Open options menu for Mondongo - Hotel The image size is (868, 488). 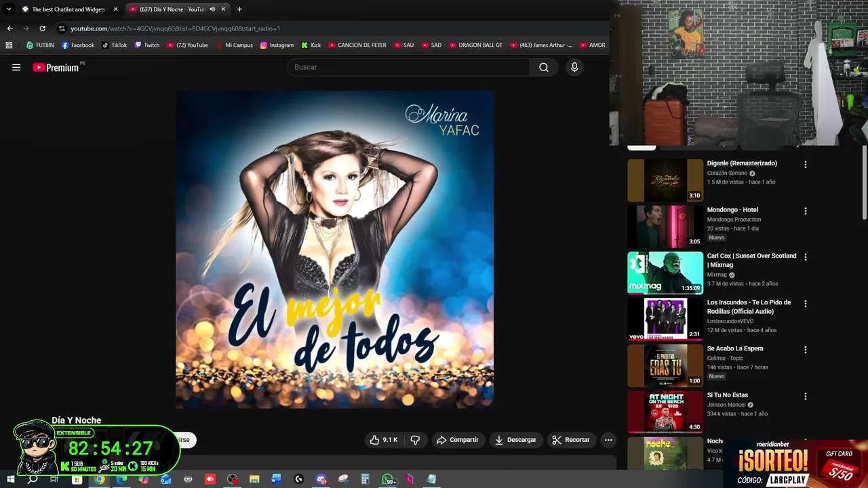click(x=806, y=211)
